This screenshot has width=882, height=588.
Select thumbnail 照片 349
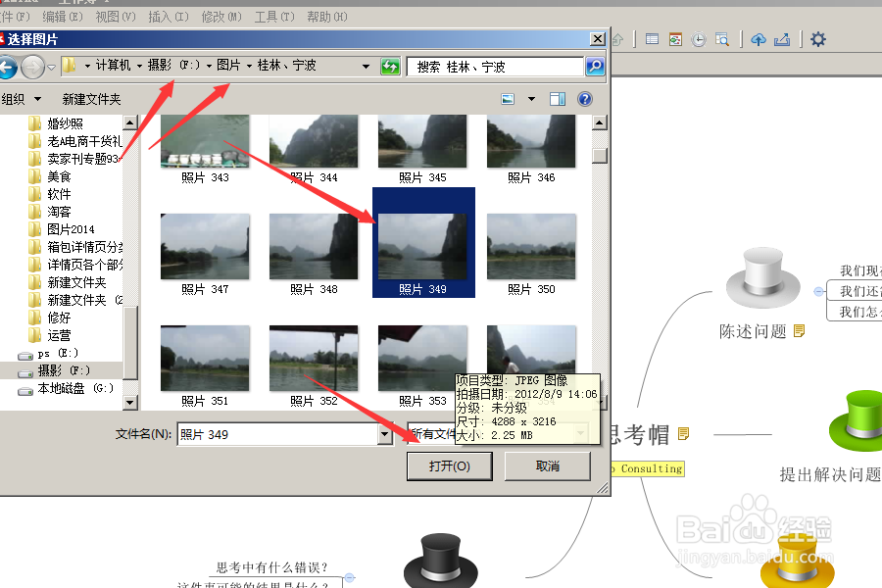423,242
